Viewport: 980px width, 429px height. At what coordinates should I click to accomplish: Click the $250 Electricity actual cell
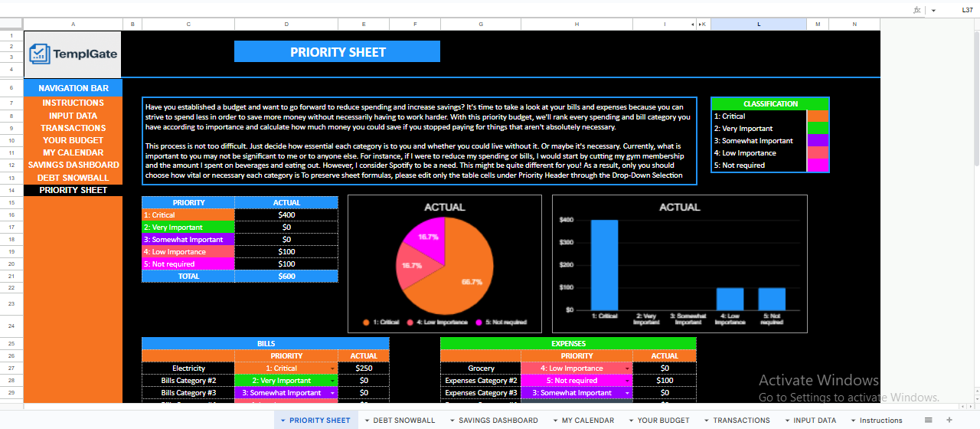(x=363, y=368)
